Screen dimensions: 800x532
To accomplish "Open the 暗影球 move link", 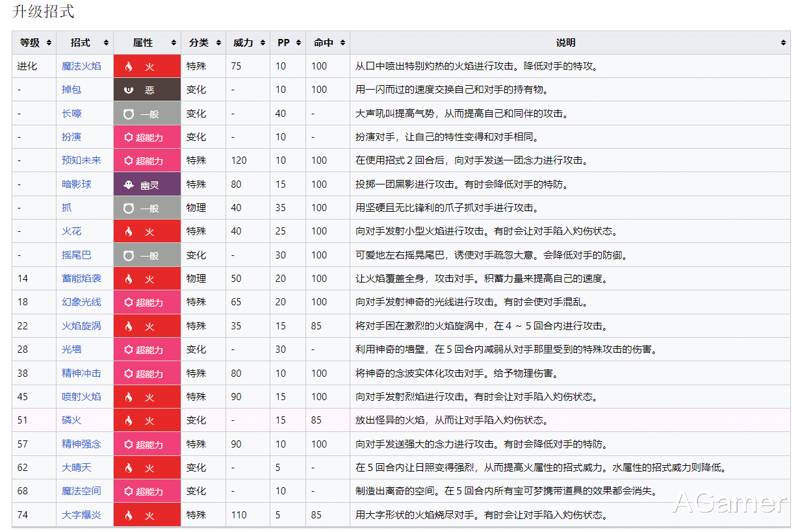I will [x=77, y=184].
